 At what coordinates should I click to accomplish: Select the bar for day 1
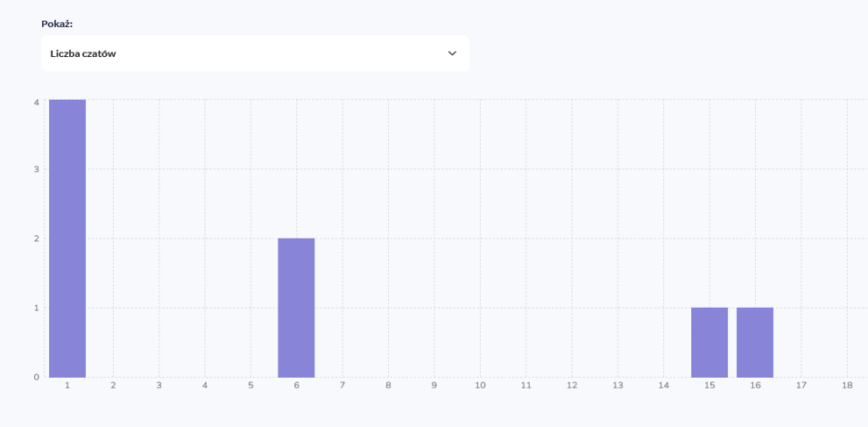(x=67, y=238)
